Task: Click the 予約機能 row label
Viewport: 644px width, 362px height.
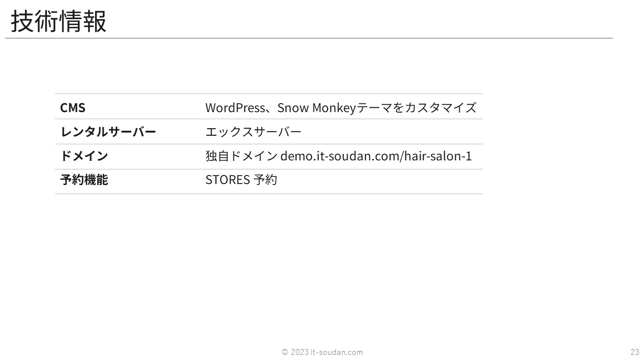Action: click(x=84, y=180)
